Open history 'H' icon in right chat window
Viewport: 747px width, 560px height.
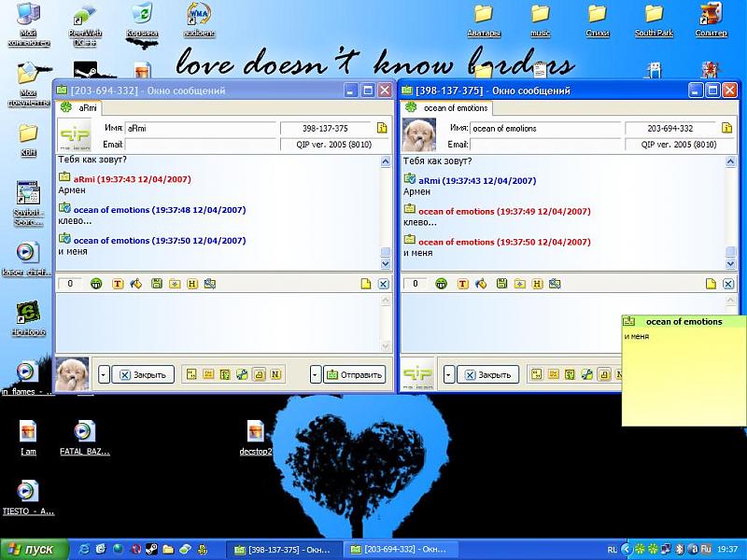click(x=537, y=284)
